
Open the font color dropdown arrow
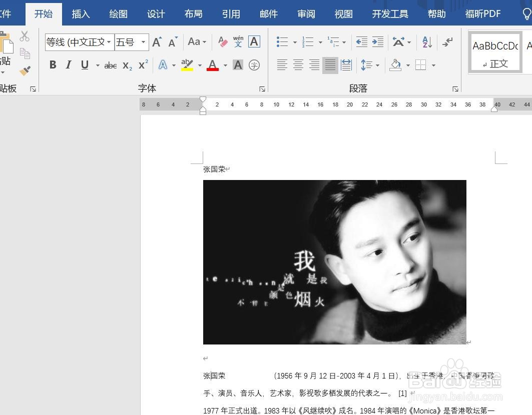click(225, 65)
